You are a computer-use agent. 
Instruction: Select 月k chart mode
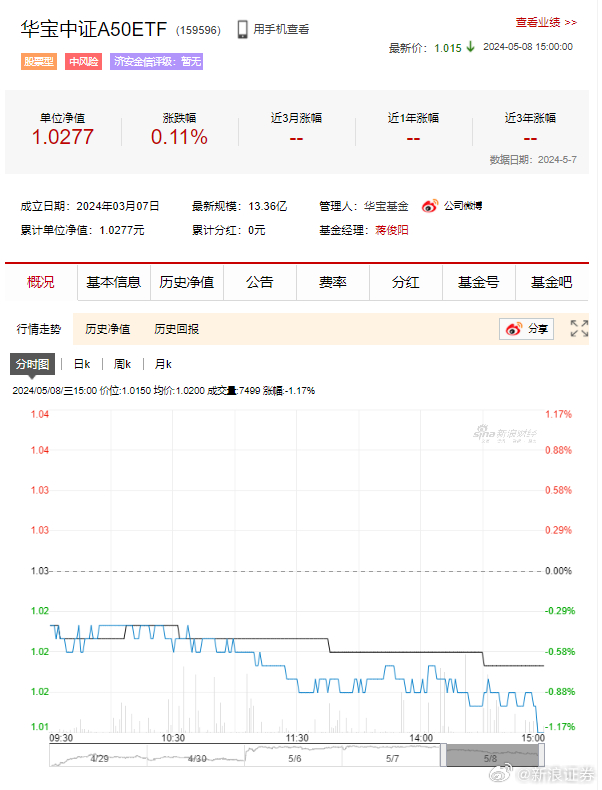[x=163, y=364]
